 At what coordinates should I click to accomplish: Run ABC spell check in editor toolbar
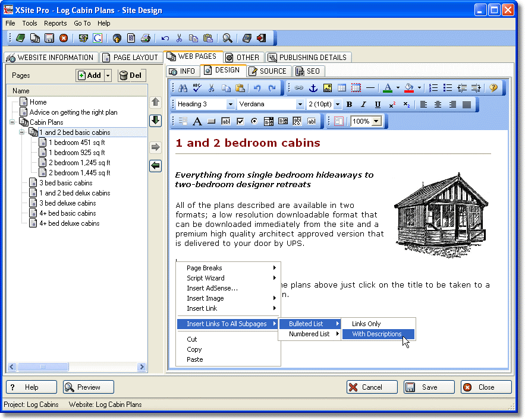click(x=197, y=88)
